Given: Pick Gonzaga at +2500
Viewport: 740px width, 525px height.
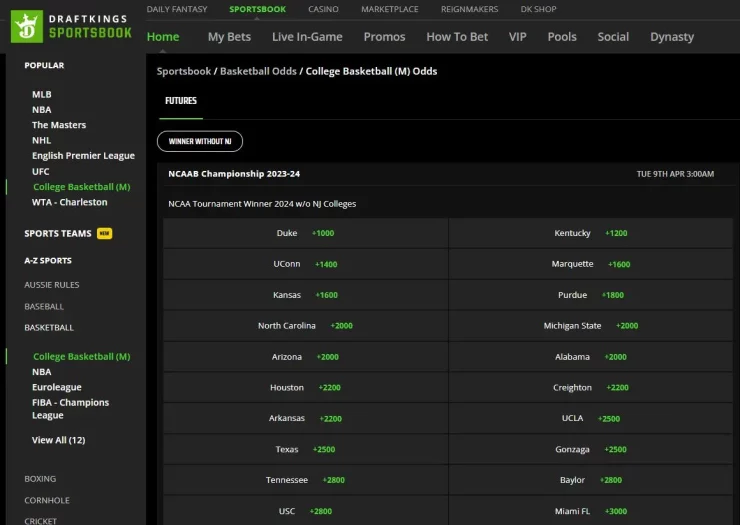Looking at the screenshot, I should click(590, 449).
